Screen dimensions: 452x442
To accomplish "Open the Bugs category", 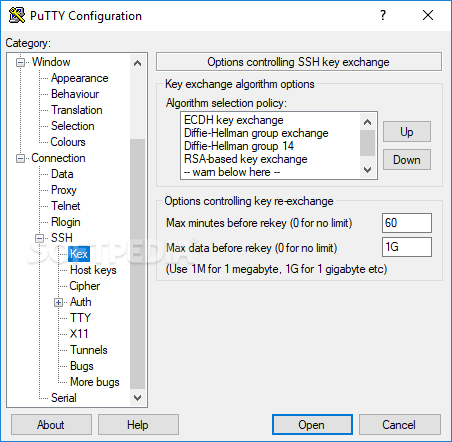I will pos(82,366).
